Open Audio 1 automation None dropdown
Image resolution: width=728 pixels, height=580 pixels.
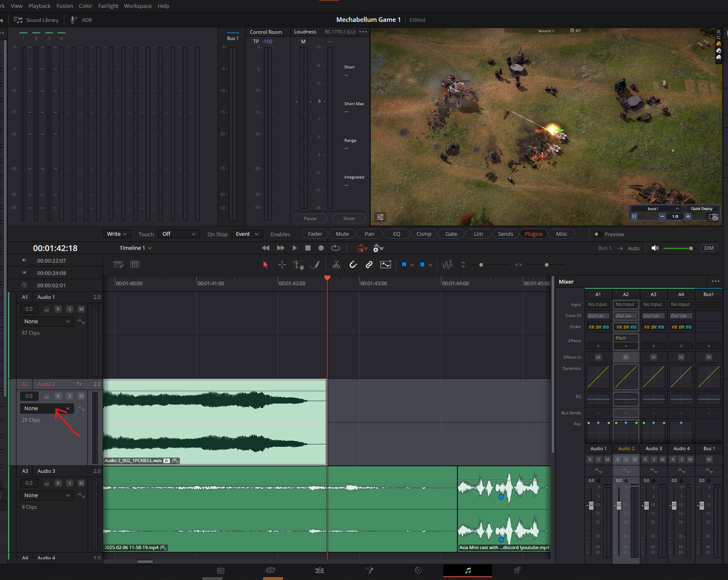pos(47,321)
